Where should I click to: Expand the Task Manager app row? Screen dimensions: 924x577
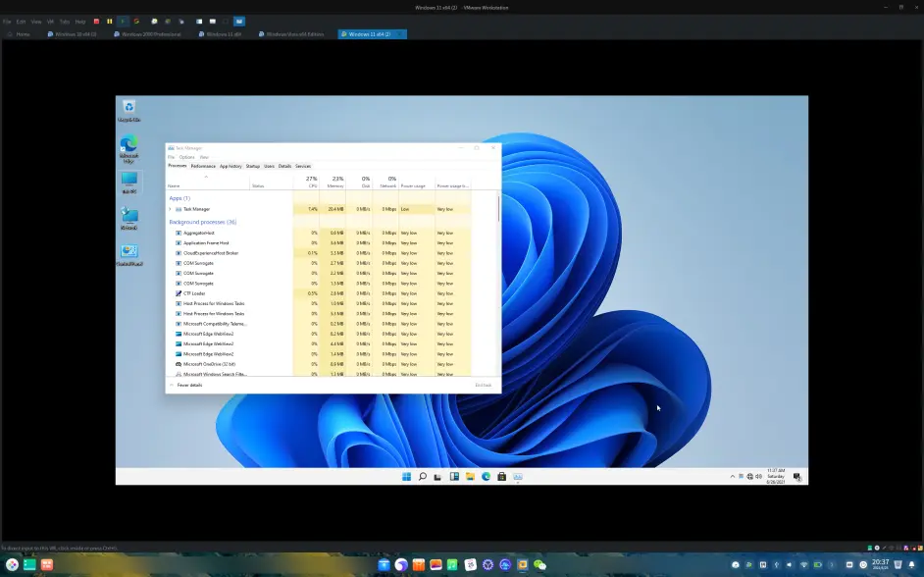click(171, 209)
